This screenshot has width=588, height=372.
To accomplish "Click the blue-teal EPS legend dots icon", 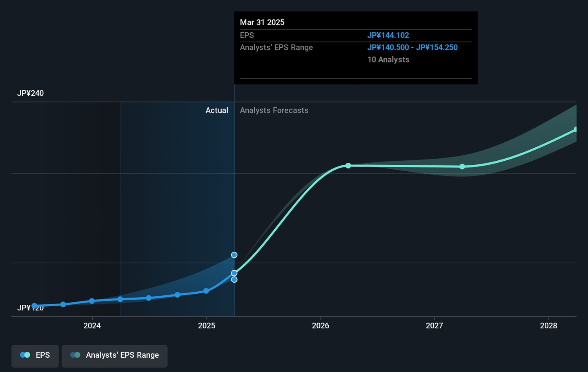I will click(25, 355).
